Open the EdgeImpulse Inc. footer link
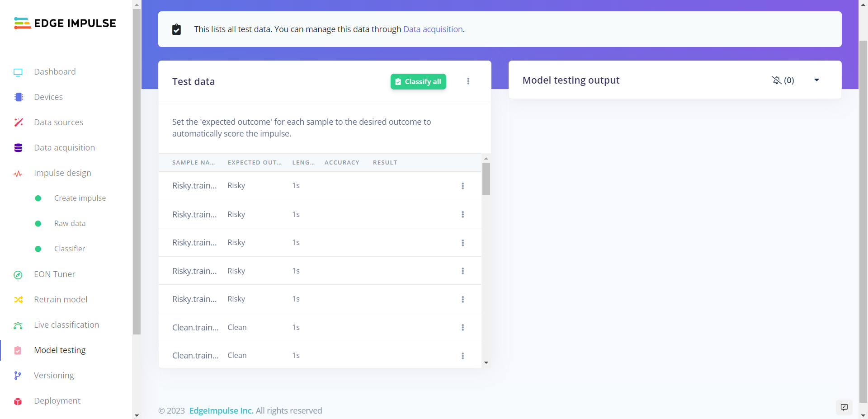 pyautogui.click(x=221, y=411)
